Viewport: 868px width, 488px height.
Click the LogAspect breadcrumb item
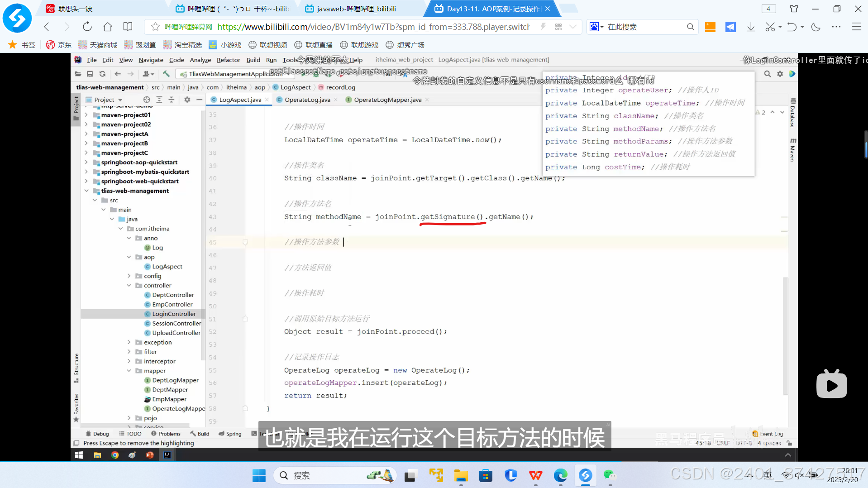[x=291, y=87]
